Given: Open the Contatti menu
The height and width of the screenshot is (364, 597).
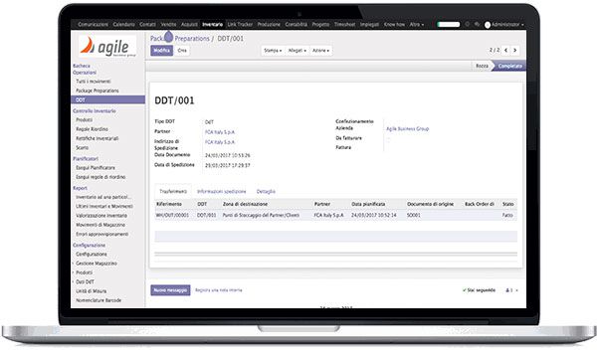Looking at the screenshot, I should pos(147,25).
